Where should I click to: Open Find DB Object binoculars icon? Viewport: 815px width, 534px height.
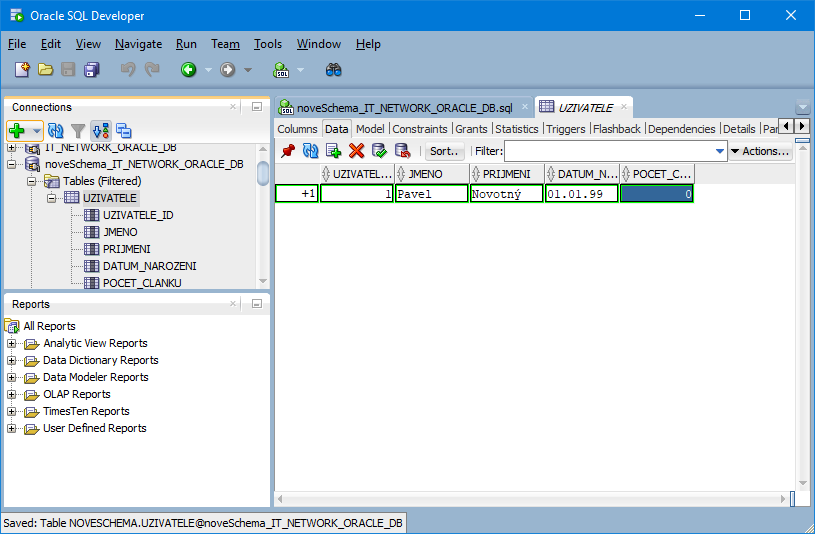334,70
